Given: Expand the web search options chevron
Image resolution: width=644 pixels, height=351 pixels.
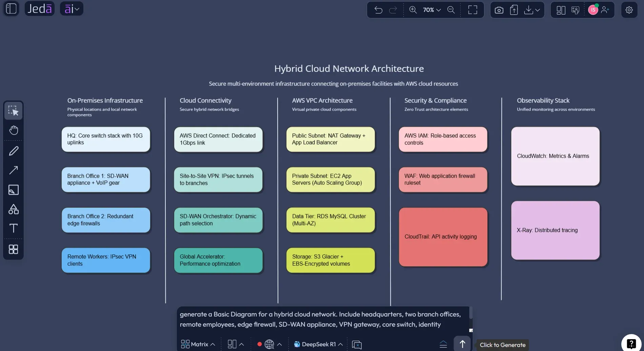Looking at the screenshot, I should click(280, 345).
